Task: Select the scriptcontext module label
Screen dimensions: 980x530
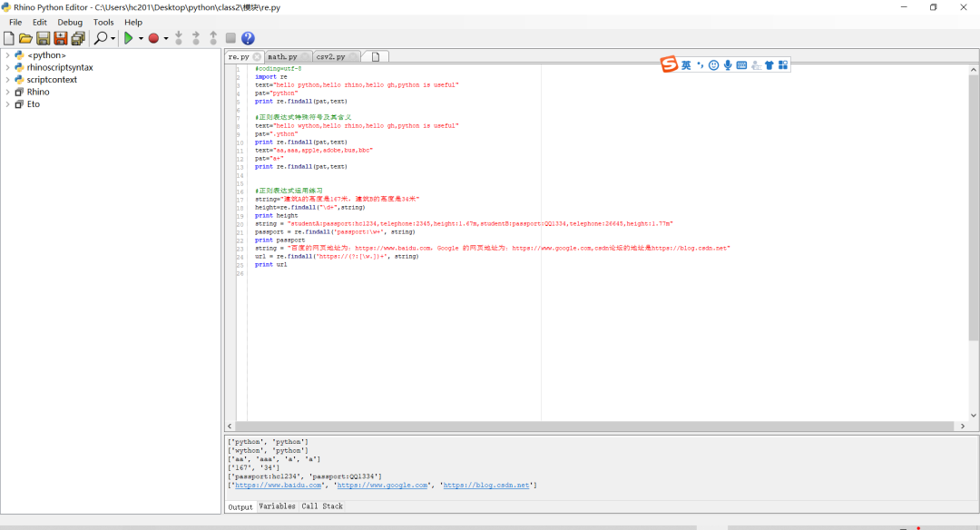Action: click(x=52, y=80)
